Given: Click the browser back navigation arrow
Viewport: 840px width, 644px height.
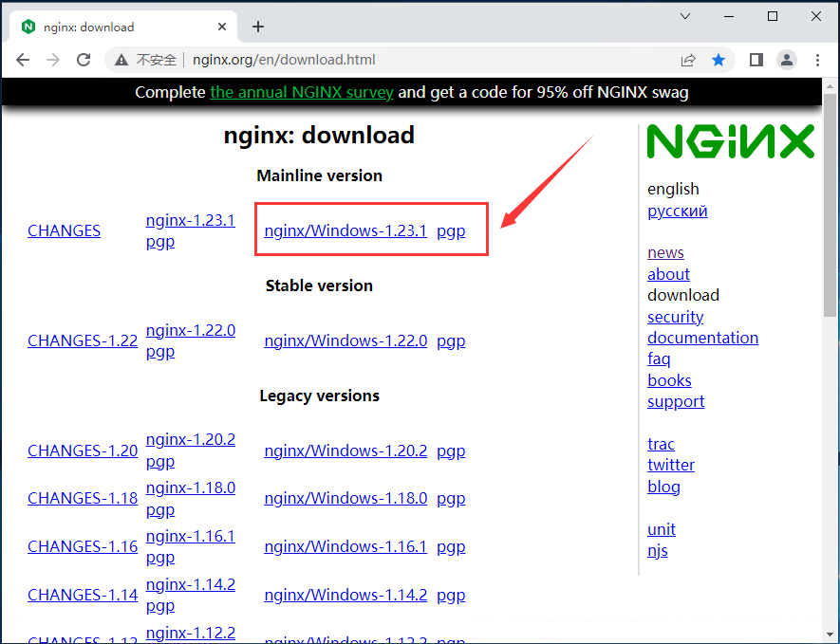Looking at the screenshot, I should tap(23, 59).
